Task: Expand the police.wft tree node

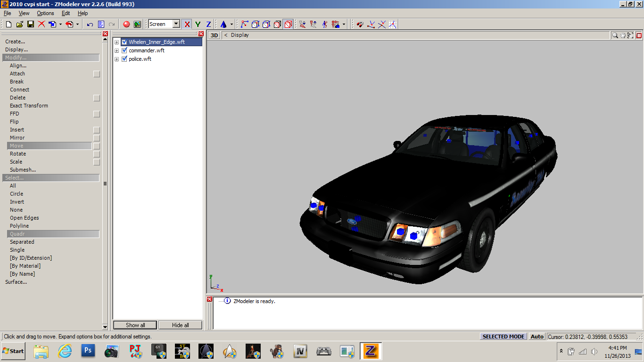Action: click(116, 59)
